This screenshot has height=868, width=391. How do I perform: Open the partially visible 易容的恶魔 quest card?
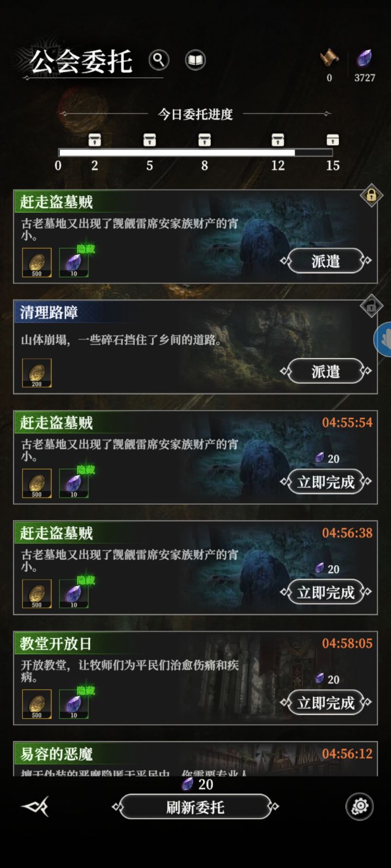tap(195, 758)
